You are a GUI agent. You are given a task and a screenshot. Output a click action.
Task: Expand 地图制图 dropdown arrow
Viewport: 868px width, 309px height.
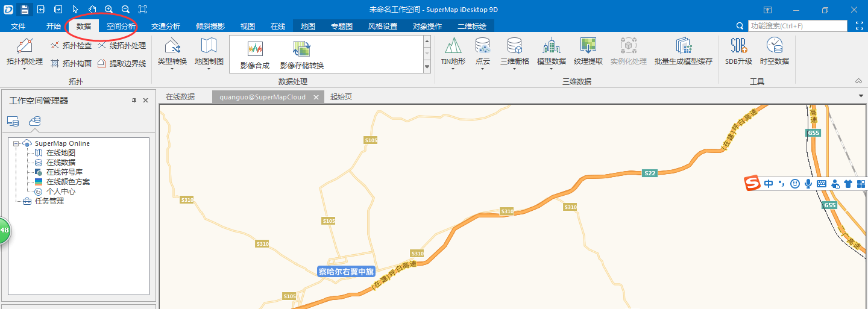point(209,69)
